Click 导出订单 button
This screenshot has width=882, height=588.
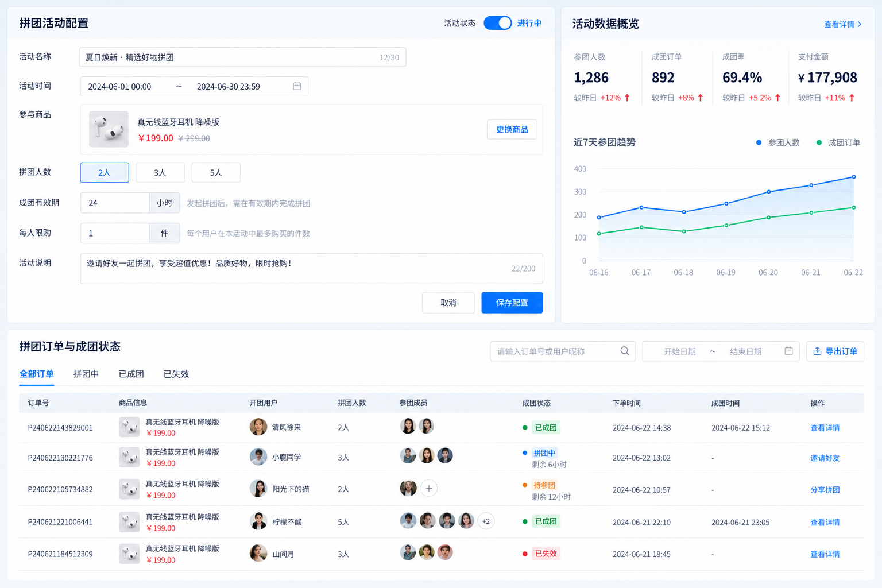click(835, 351)
